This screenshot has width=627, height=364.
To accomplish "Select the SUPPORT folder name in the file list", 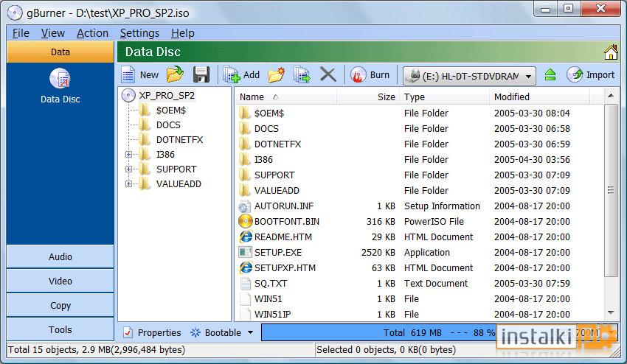I will click(274, 175).
